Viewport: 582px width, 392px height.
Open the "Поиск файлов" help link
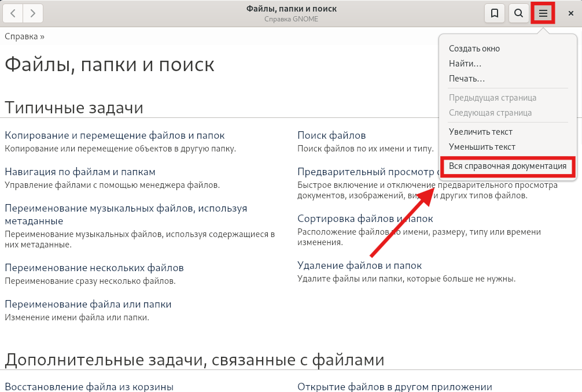coord(331,135)
